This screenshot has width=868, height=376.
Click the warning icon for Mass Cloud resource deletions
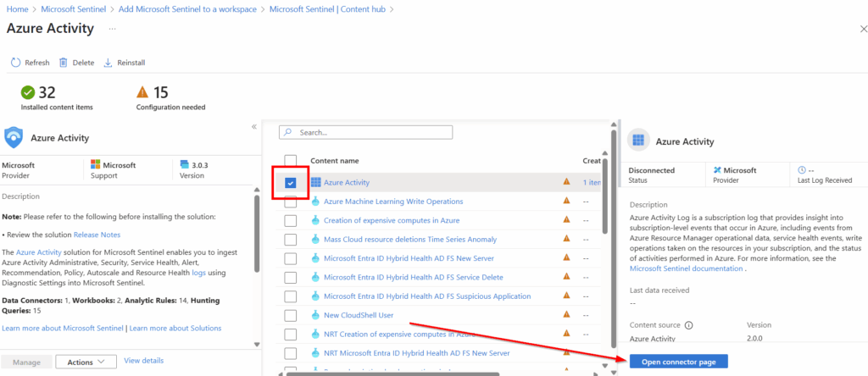click(x=566, y=239)
